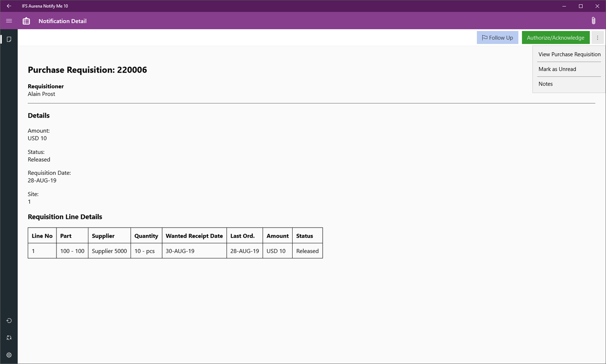Collapse the dark left sidebar panel
Image resolution: width=606 pixels, height=364 pixels.
click(x=9, y=21)
